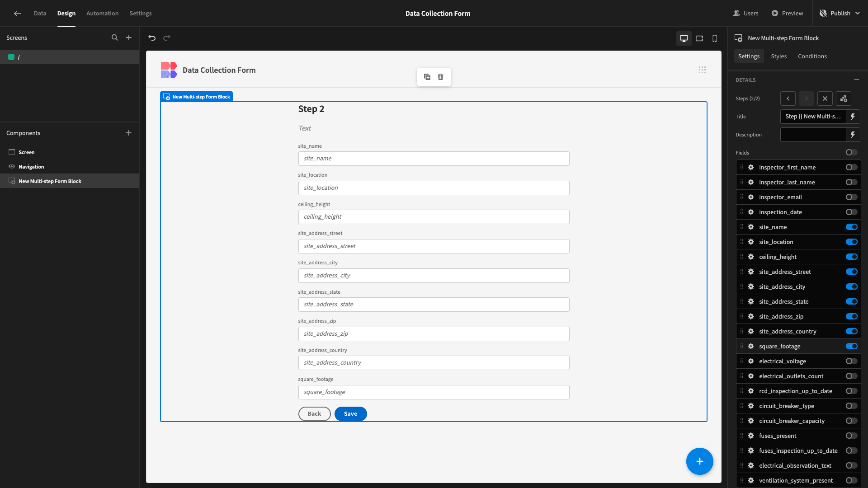The width and height of the screenshot is (868, 488).
Task: Add a new component with plus icon
Action: point(129,133)
